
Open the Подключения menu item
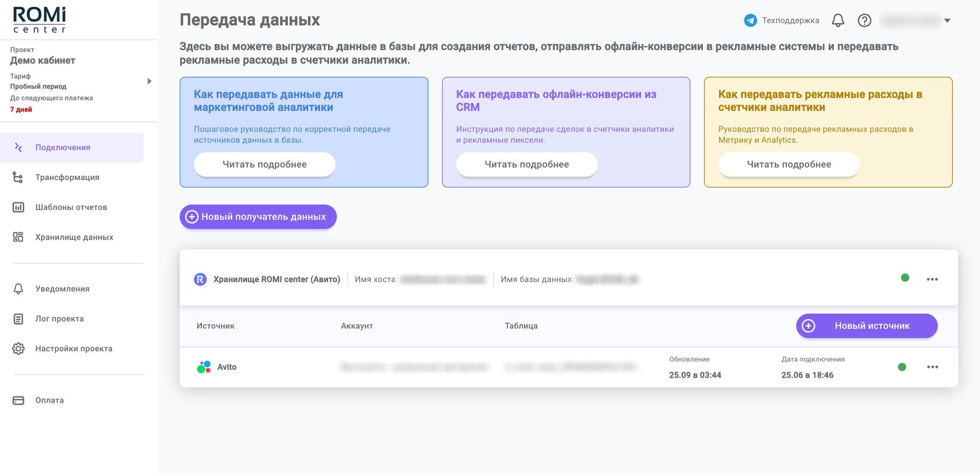pyautogui.click(x=72, y=147)
